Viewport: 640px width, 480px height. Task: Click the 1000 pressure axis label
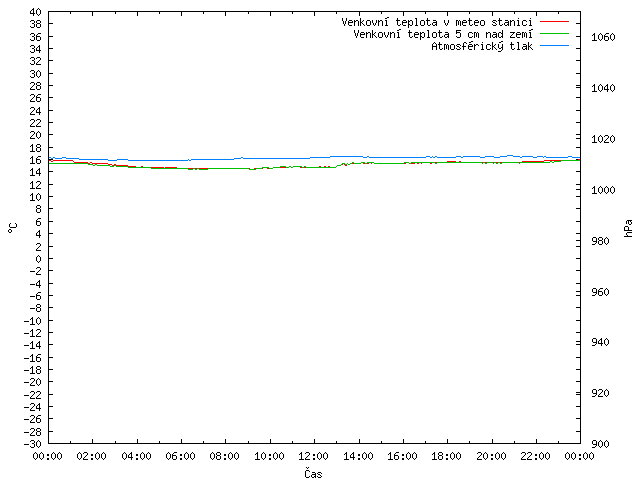pyautogui.click(x=603, y=190)
